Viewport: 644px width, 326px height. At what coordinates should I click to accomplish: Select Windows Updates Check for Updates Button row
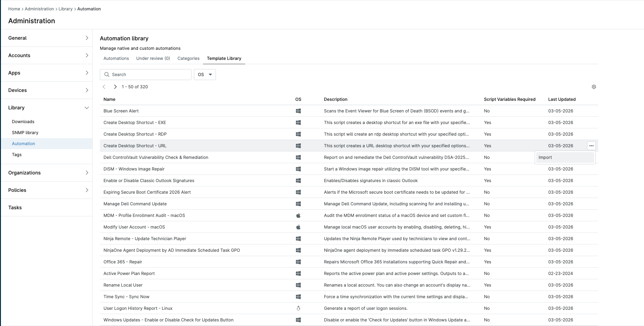(349, 320)
